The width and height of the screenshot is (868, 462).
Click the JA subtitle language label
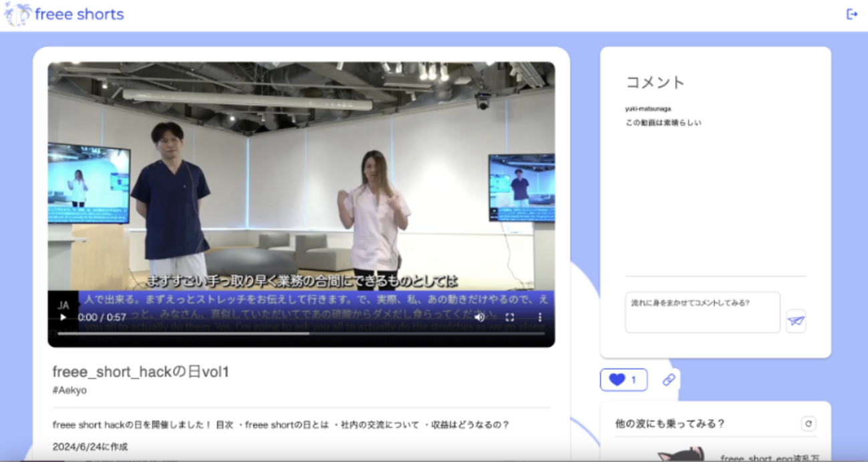(x=63, y=305)
